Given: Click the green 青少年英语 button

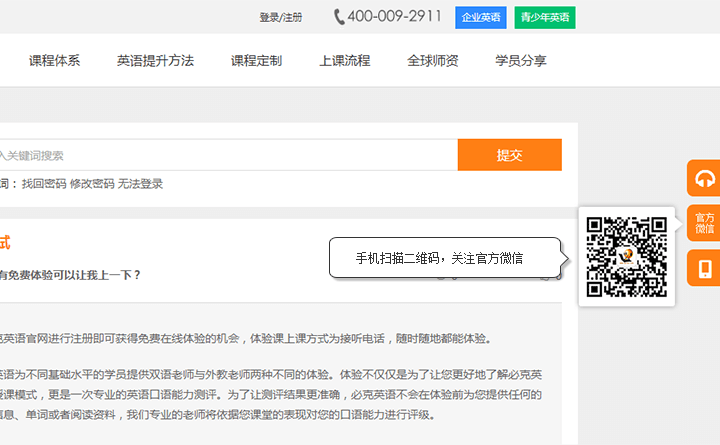Looking at the screenshot, I should pyautogui.click(x=545, y=18).
